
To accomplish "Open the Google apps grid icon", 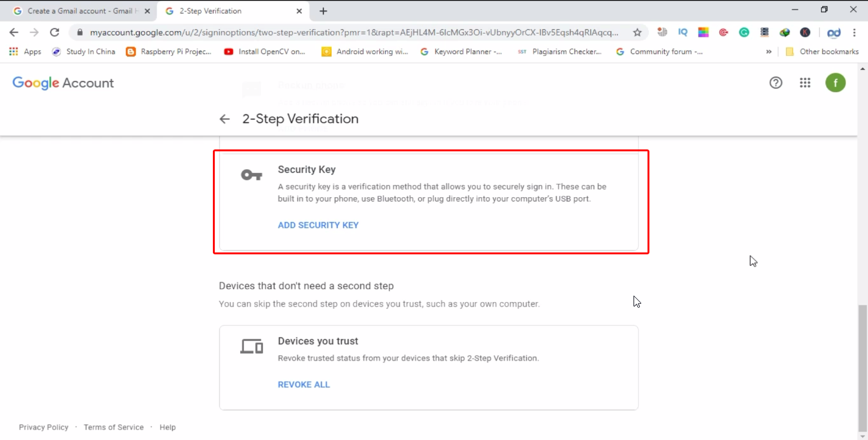I will [x=805, y=83].
